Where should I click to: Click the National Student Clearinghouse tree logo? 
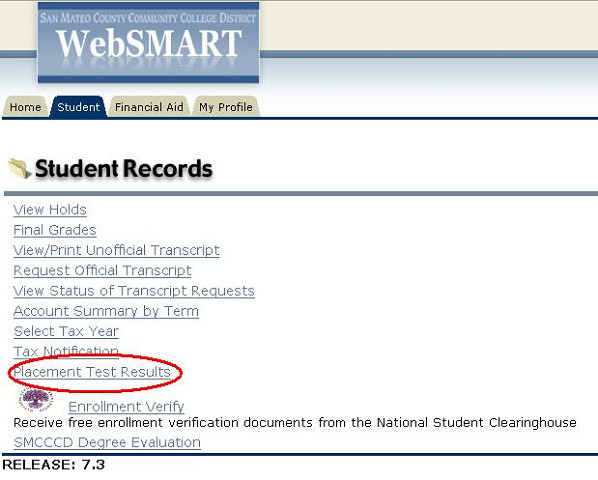(x=36, y=399)
